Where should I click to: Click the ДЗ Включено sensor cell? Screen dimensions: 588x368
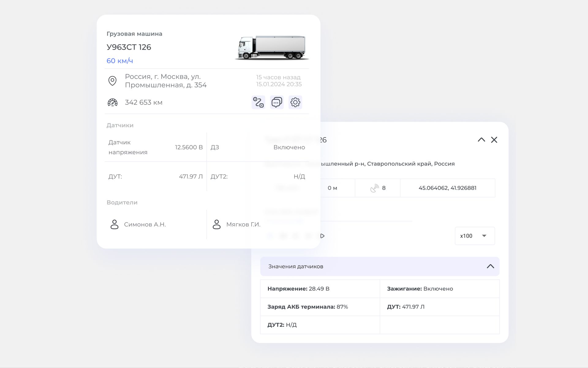[258, 147]
